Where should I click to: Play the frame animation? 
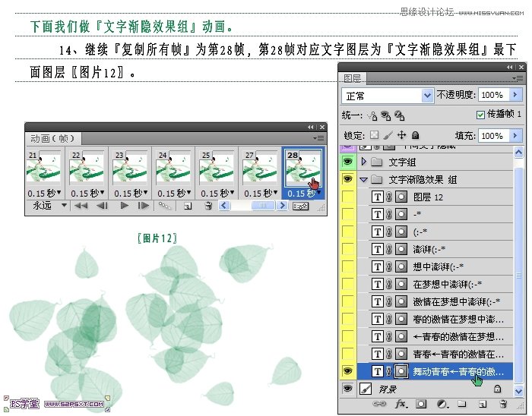pos(124,206)
